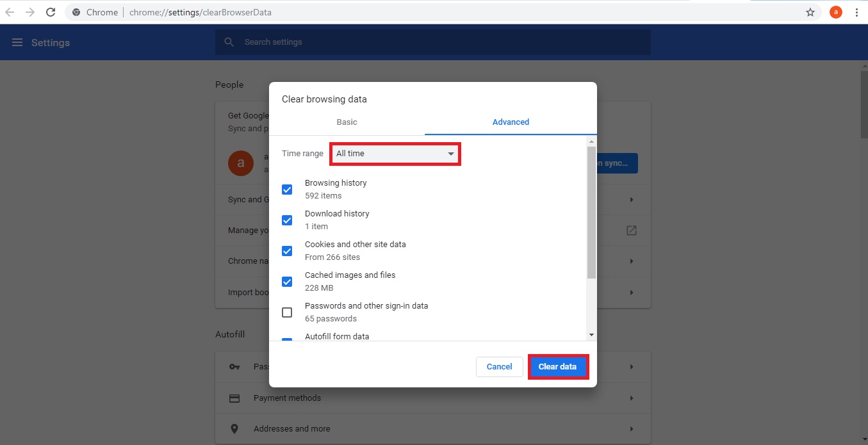The width and height of the screenshot is (868, 445).
Task: Click the browser back arrow icon
Action: coord(10,12)
